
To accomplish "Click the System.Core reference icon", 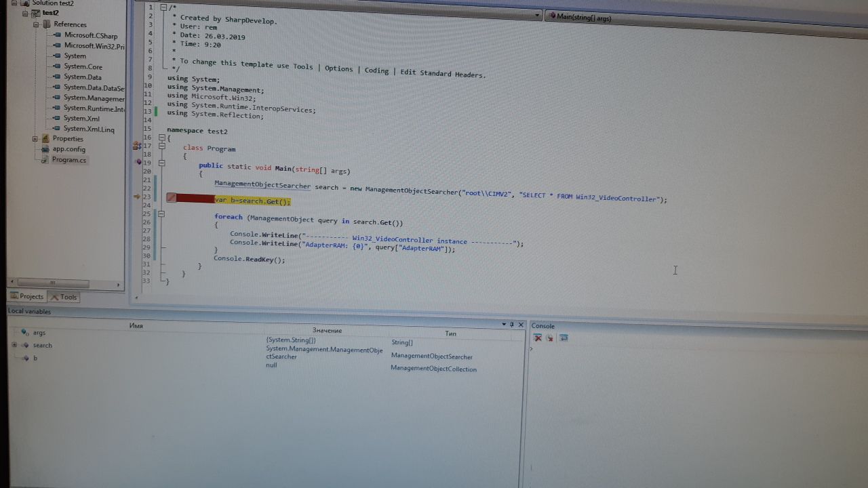I will tap(58, 66).
